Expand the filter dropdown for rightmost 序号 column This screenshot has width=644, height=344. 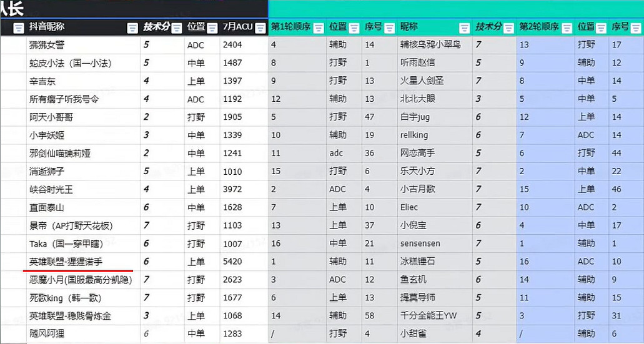637,27
